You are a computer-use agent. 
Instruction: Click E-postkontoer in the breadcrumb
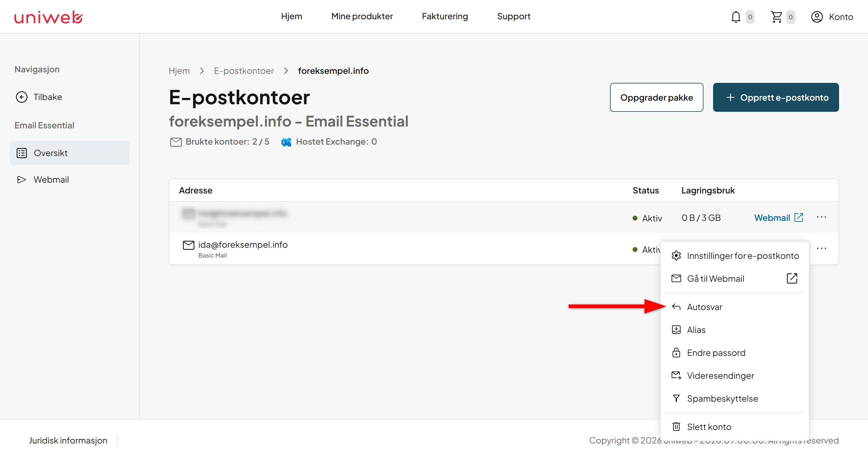[244, 71]
